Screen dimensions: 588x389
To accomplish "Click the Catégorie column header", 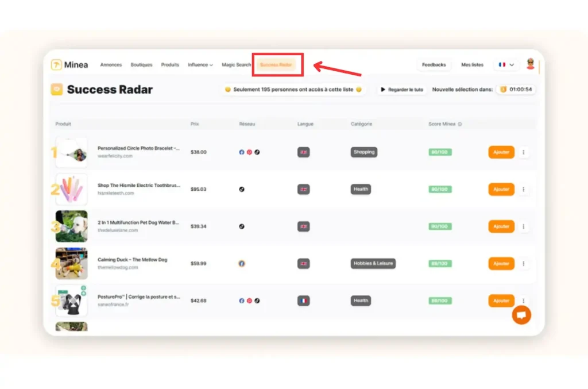I will [362, 124].
